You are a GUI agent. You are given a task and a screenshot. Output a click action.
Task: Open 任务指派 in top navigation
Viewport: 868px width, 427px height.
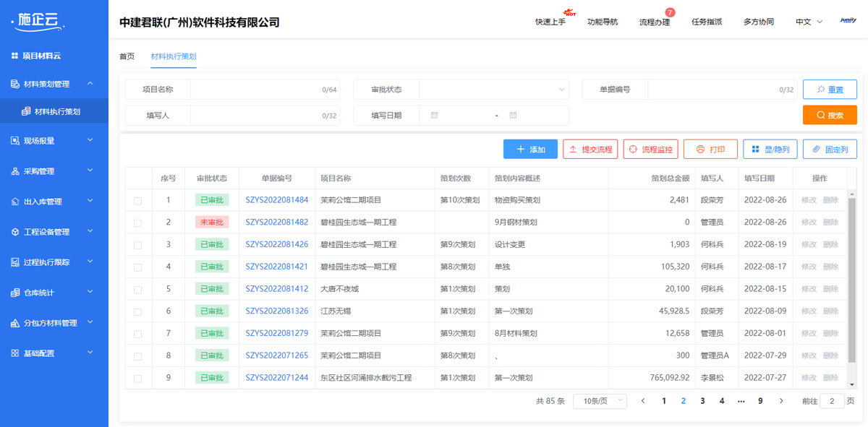point(707,22)
